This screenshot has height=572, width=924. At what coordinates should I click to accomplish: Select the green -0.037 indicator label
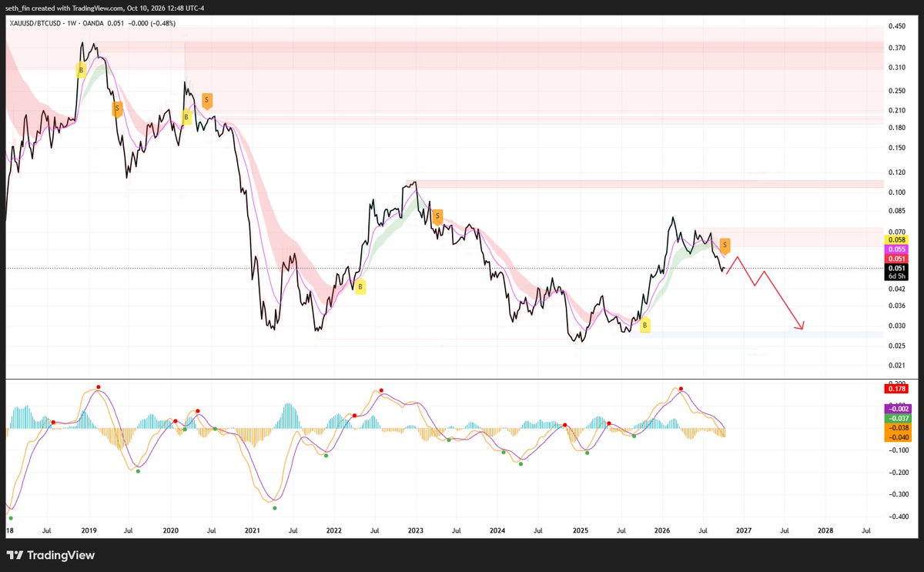tap(898, 417)
